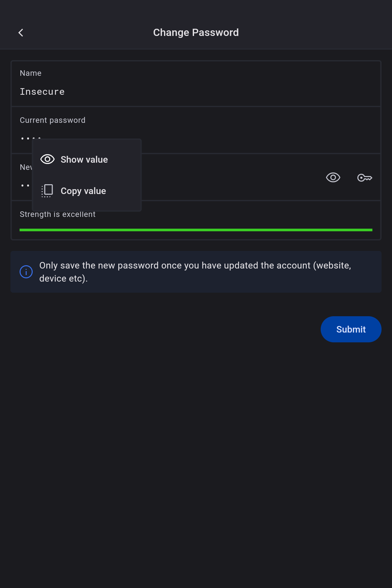Click the eye icon beside Show value

(x=47, y=159)
